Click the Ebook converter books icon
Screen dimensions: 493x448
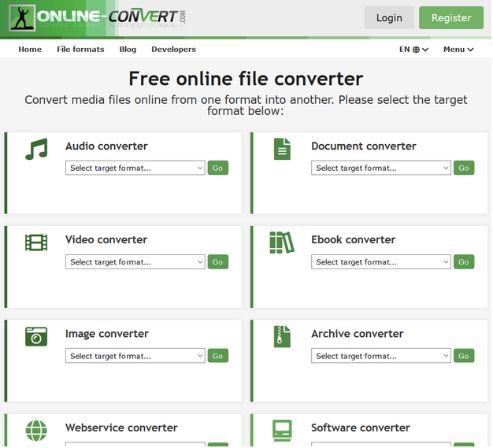pos(282,243)
